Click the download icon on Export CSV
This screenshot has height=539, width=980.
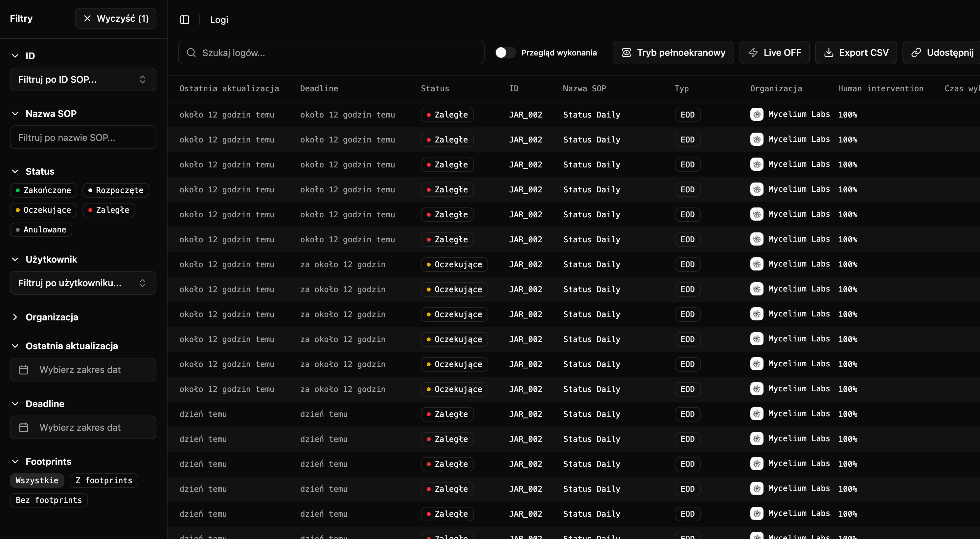pos(828,53)
